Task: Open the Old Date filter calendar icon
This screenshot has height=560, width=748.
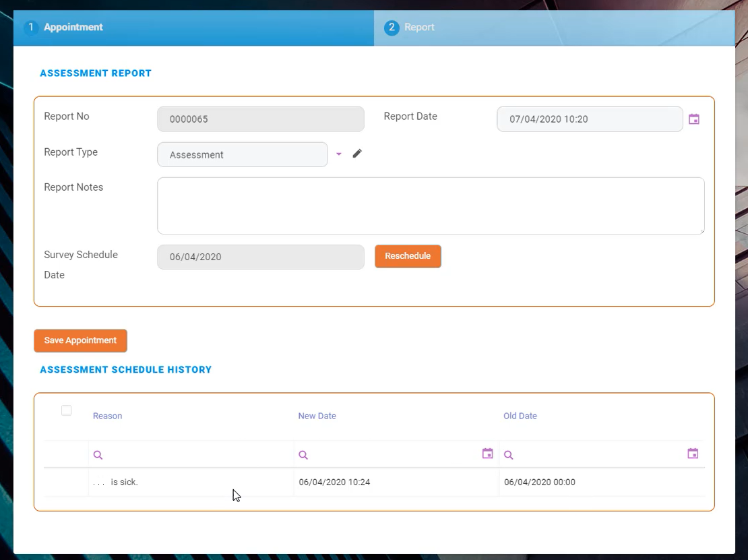Action: point(693,454)
